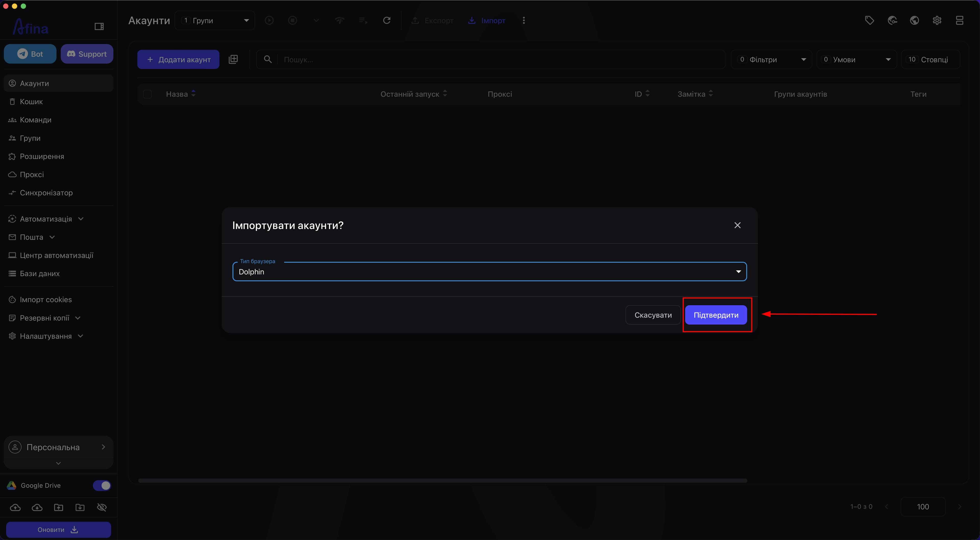Open Кошик in the sidebar
This screenshot has height=540, width=980.
pyautogui.click(x=59, y=102)
